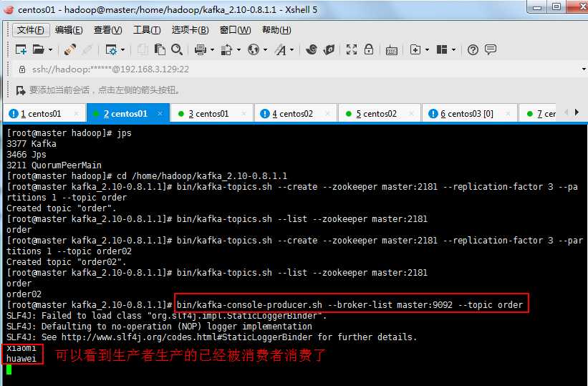The image size is (588, 386).
Task: Open the 选项卡(B) menu
Action: tap(190, 30)
